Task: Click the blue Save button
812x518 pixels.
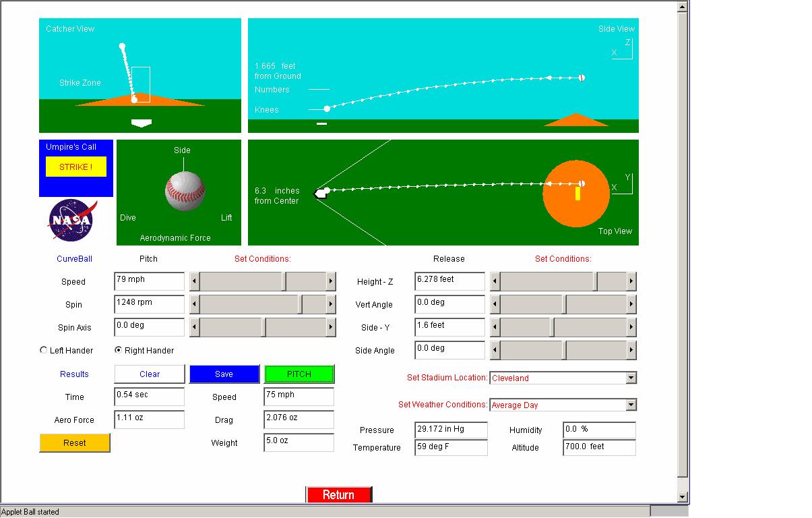Action: [224, 374]
